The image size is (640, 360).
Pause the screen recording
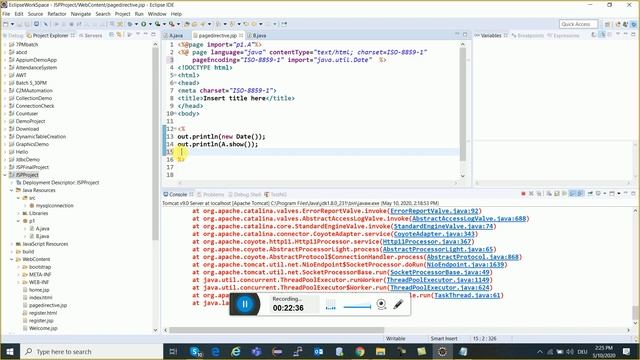[x=245, y=304]
